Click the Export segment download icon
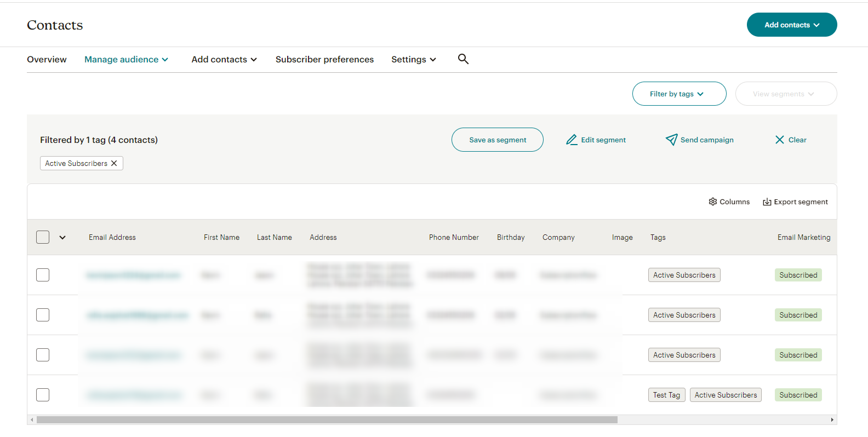 coord(767,202)
